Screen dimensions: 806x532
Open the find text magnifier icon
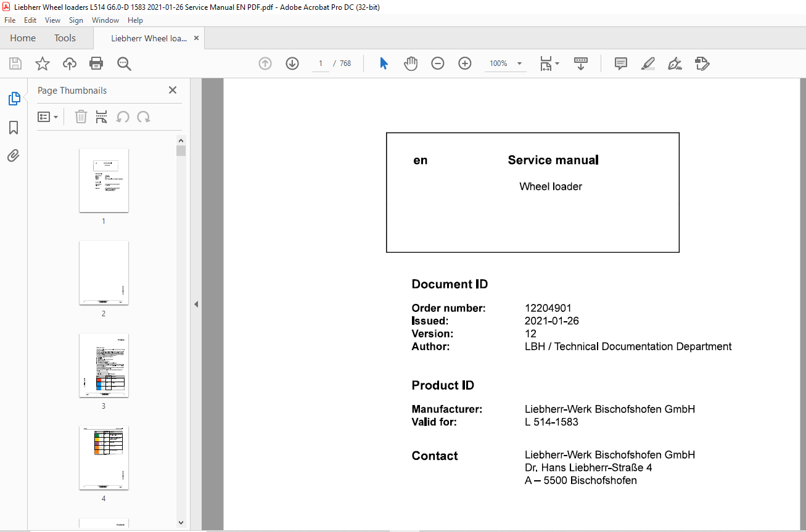(124, 63)
